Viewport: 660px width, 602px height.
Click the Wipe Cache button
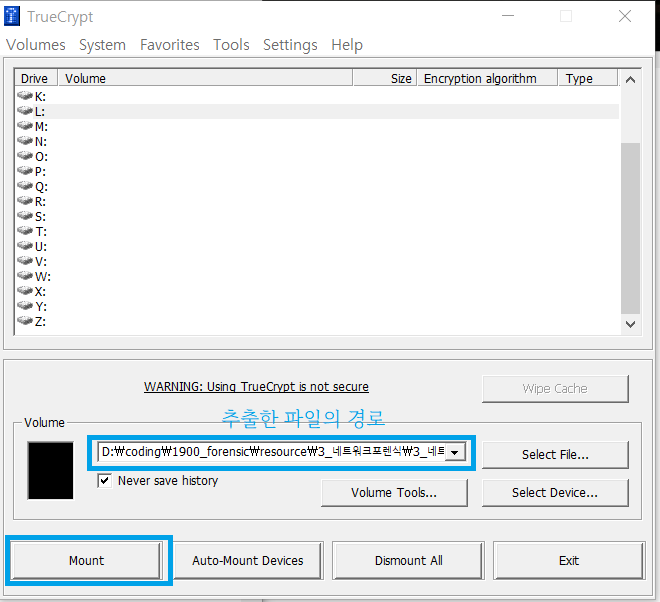555,389
